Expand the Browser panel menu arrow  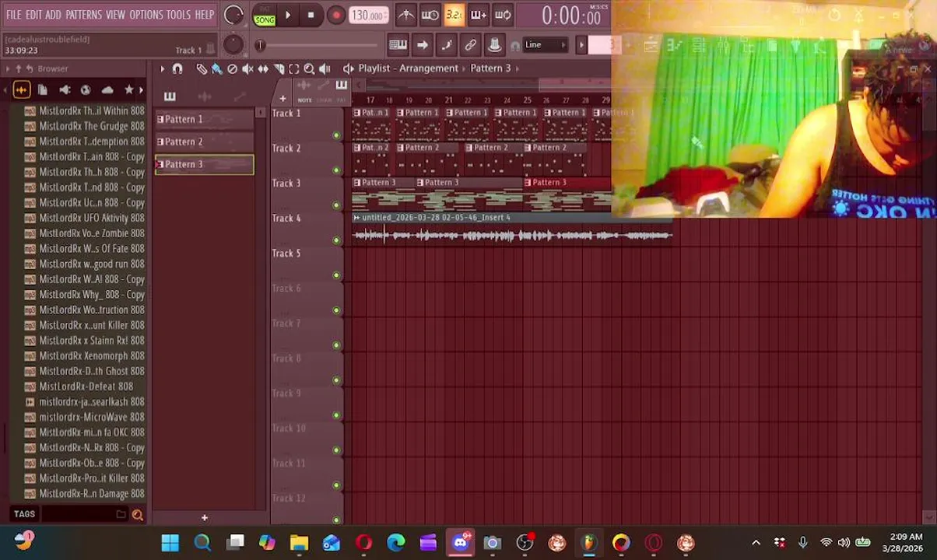[8, 69]
